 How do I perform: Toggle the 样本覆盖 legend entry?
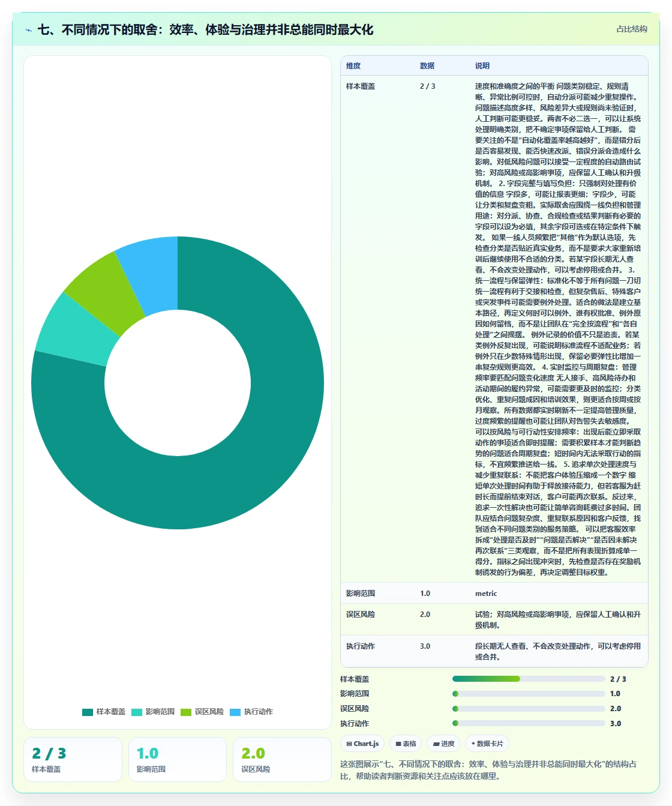click(x=104, y=712)
